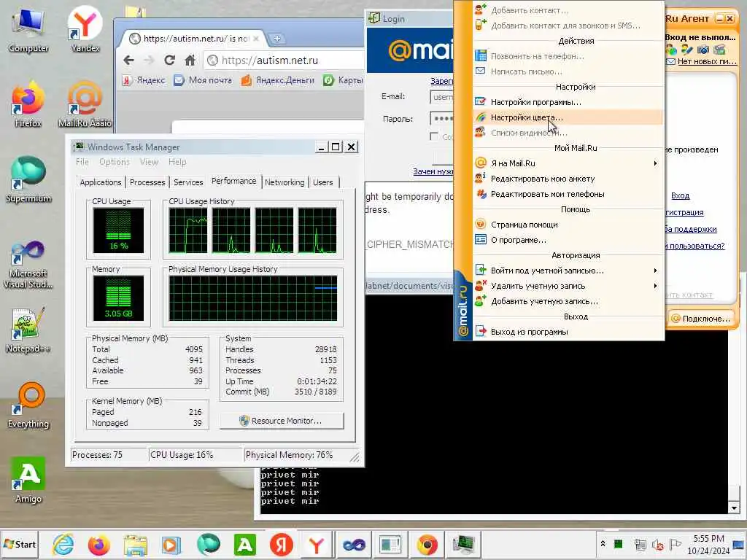Open the Start menu

click(x=19, y=544)
